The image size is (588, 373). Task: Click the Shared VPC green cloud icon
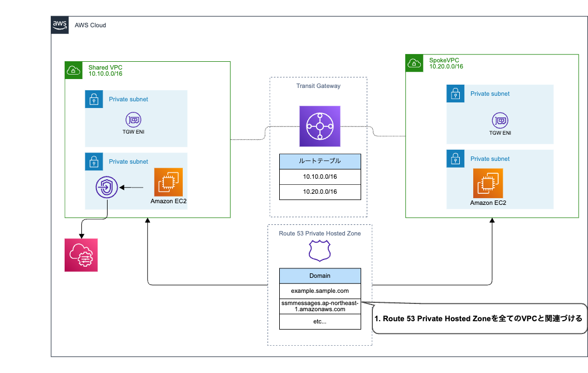point(73,70)
